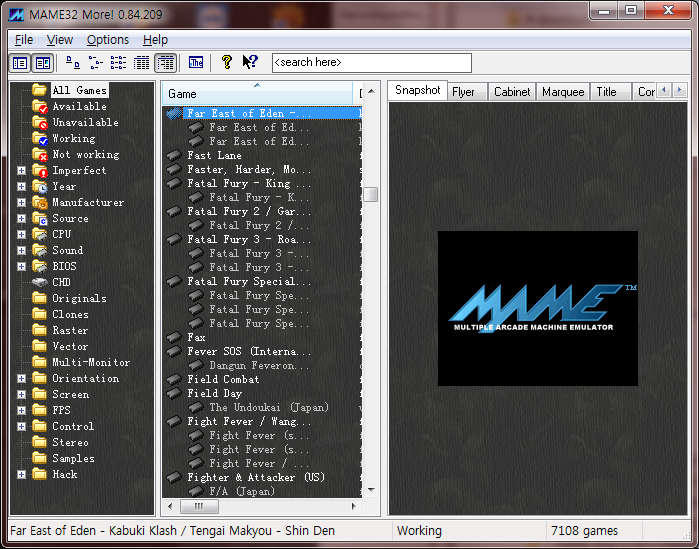Select the All Games folder
The image size is (699, 549).
coord(80,90)
